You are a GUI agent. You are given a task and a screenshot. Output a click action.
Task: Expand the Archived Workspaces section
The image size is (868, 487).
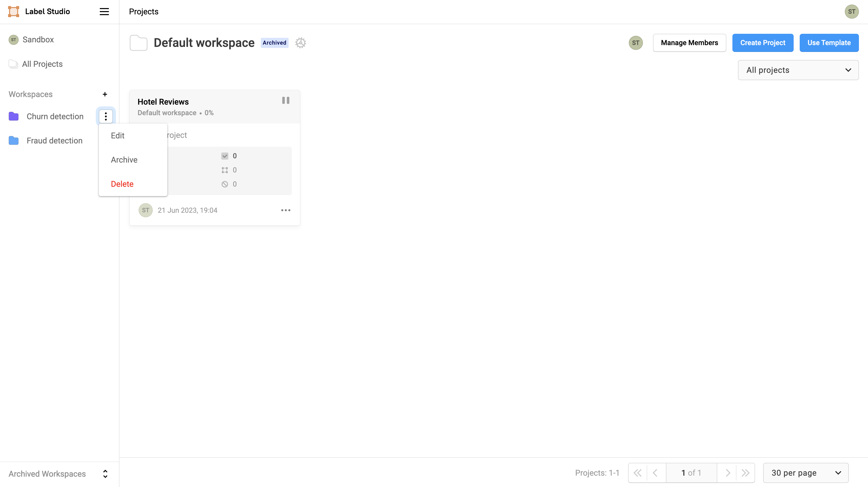point(105,474)
